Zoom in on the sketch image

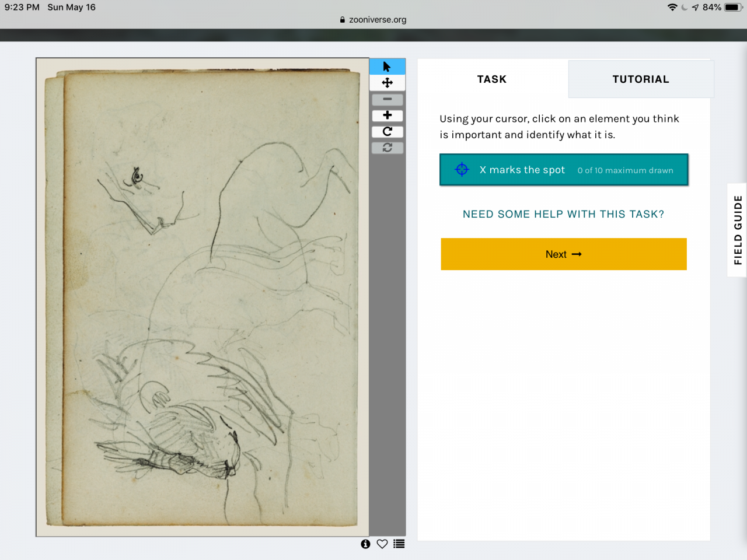[387, 116]
